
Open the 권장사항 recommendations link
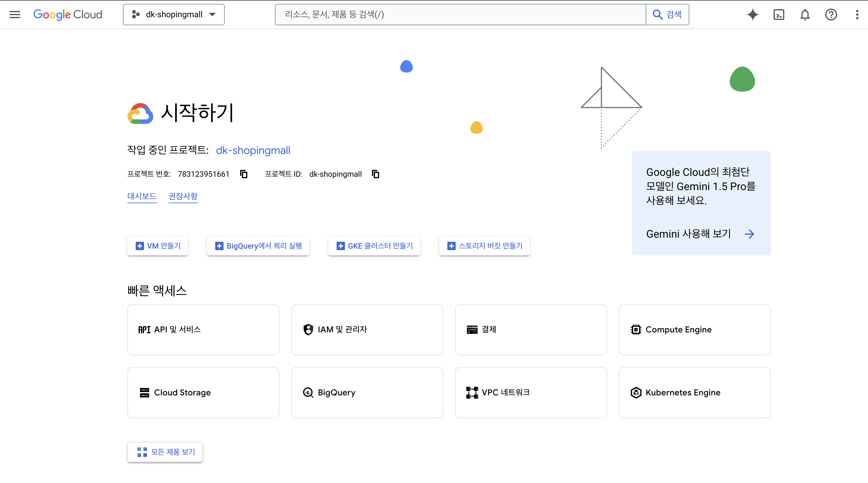[183, 196]
